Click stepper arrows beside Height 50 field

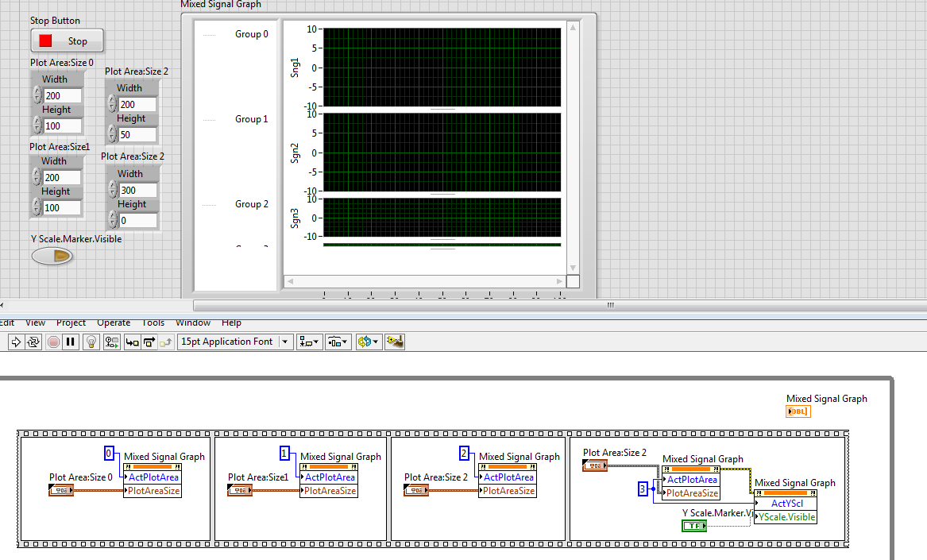112,134
